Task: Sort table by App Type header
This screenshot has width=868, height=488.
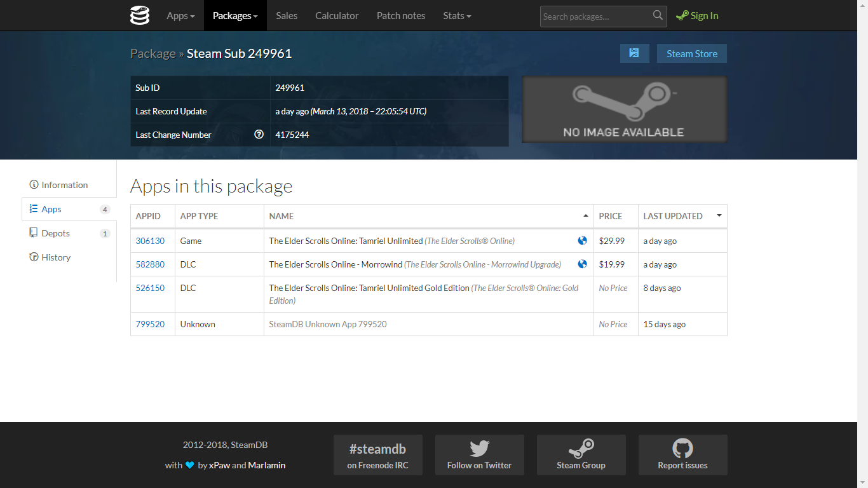Action: pyautogui.click(x=219, y=216)
